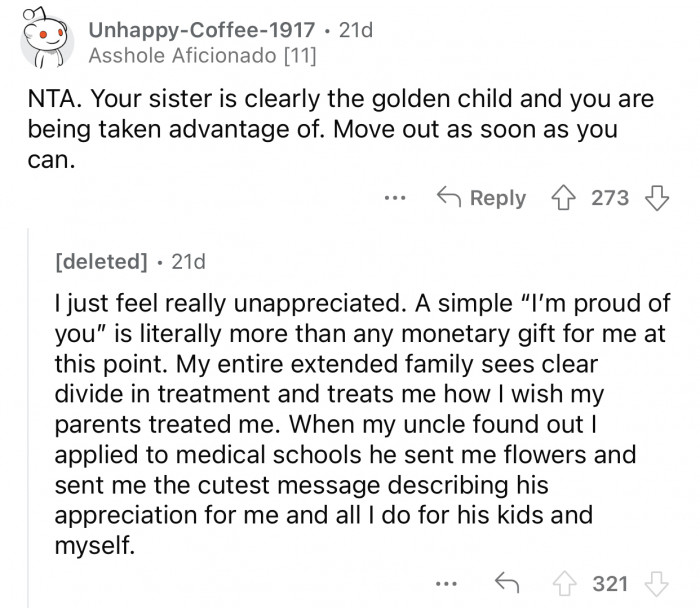Click the [deleted] author name

101,262
